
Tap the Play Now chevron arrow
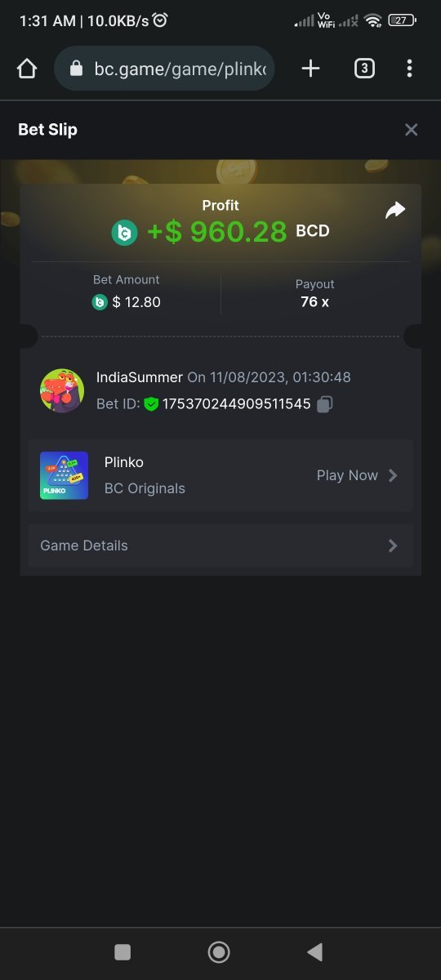[x=393, y=475]
